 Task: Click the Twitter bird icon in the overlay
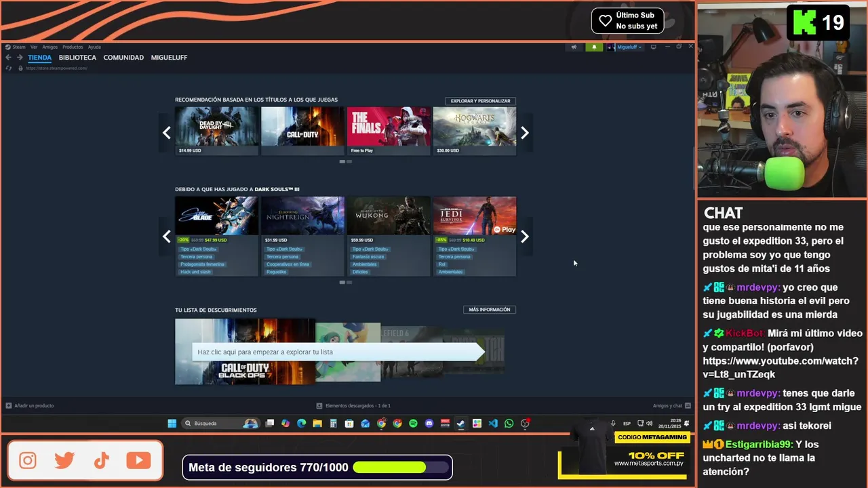click(64, 461)
